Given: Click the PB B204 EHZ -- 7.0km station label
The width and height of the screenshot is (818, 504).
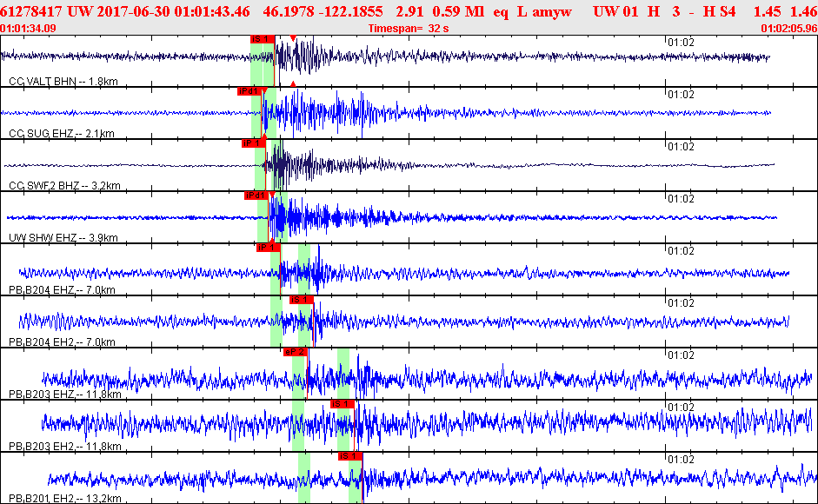Looking at the screenshot, I should pos(62,290).
